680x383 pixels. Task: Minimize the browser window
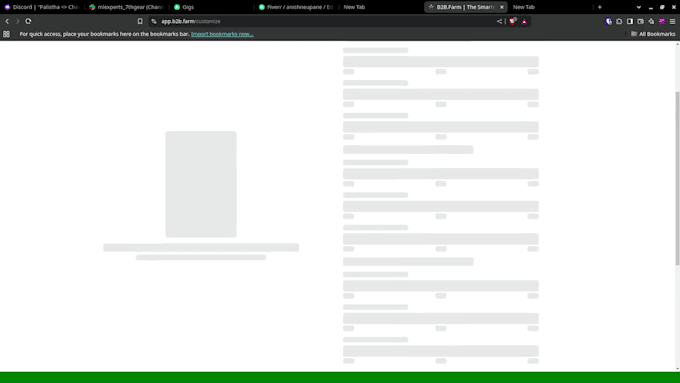[651, 7]
